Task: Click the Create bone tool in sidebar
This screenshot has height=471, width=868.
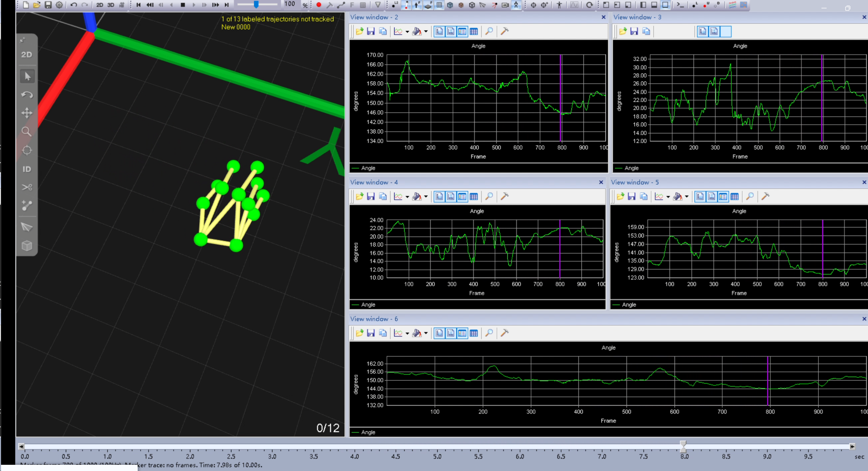Action: [x=27, y=206]
